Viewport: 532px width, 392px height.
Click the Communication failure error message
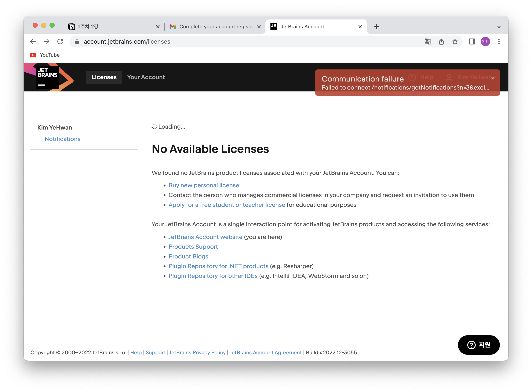(x=407, y=83)
